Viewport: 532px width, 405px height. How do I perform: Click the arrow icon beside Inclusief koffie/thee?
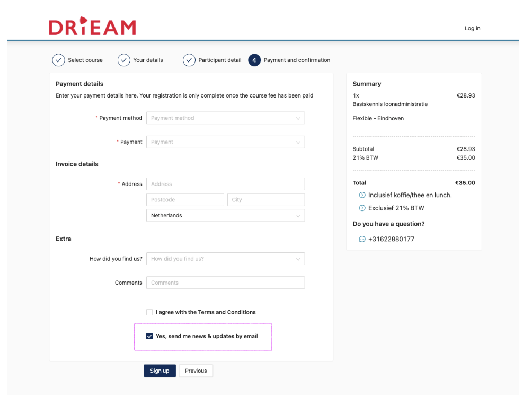362,195
